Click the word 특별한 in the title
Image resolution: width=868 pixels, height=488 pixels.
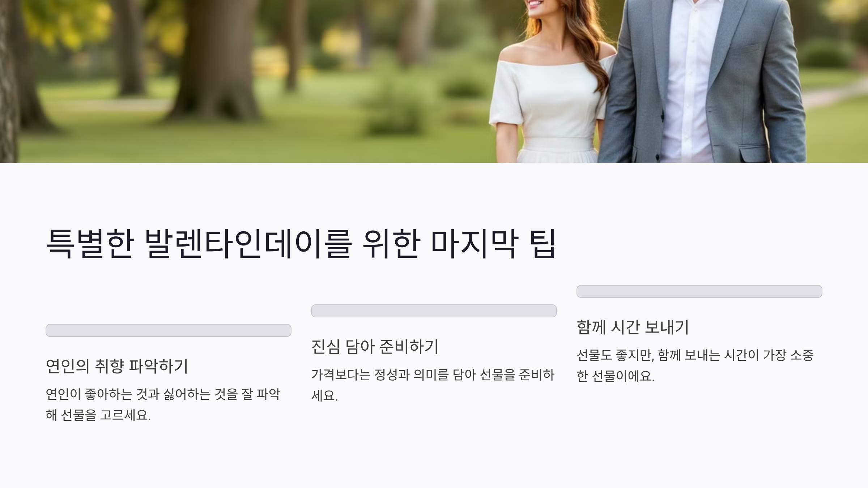(90, 243)
